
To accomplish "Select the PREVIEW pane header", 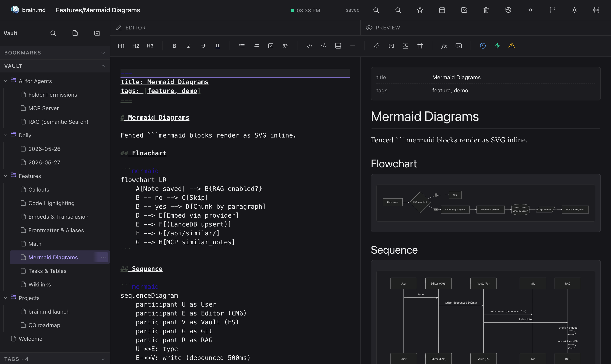I will click(x=383, y=28).
